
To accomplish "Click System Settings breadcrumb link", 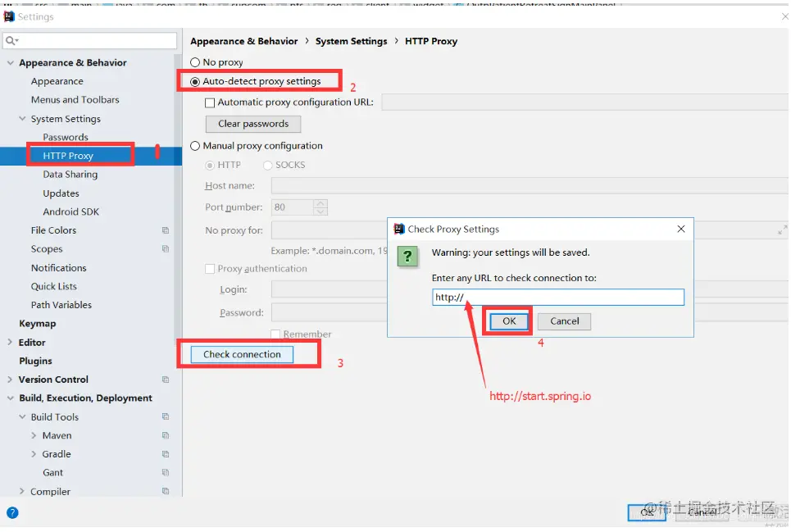I will [351, 41].
